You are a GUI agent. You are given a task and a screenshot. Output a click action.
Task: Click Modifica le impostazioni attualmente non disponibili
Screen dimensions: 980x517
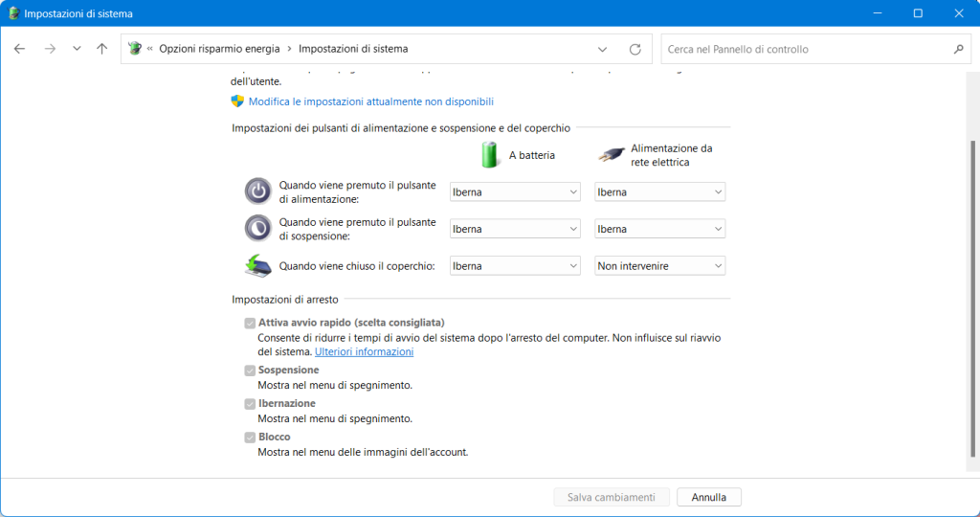370,101
